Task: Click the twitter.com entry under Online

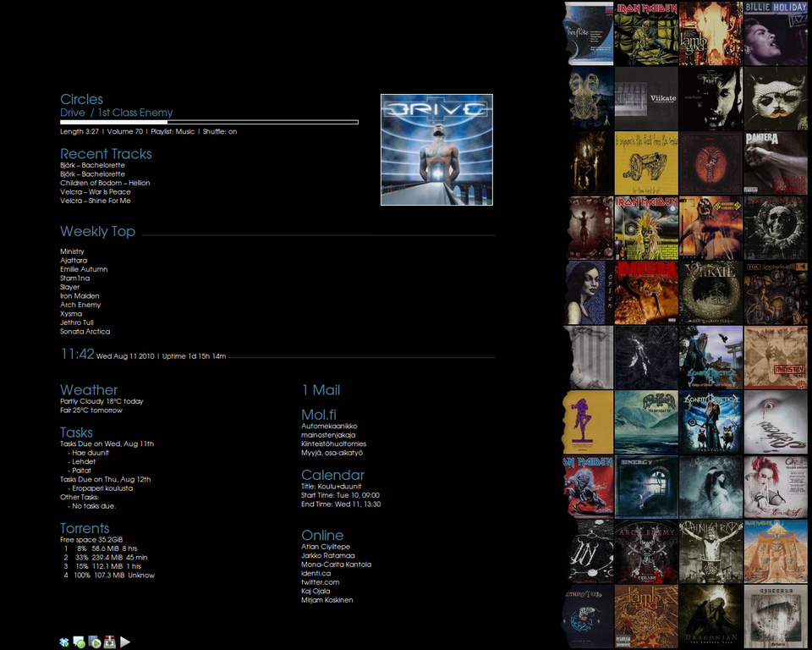Action: click(320, 582)
